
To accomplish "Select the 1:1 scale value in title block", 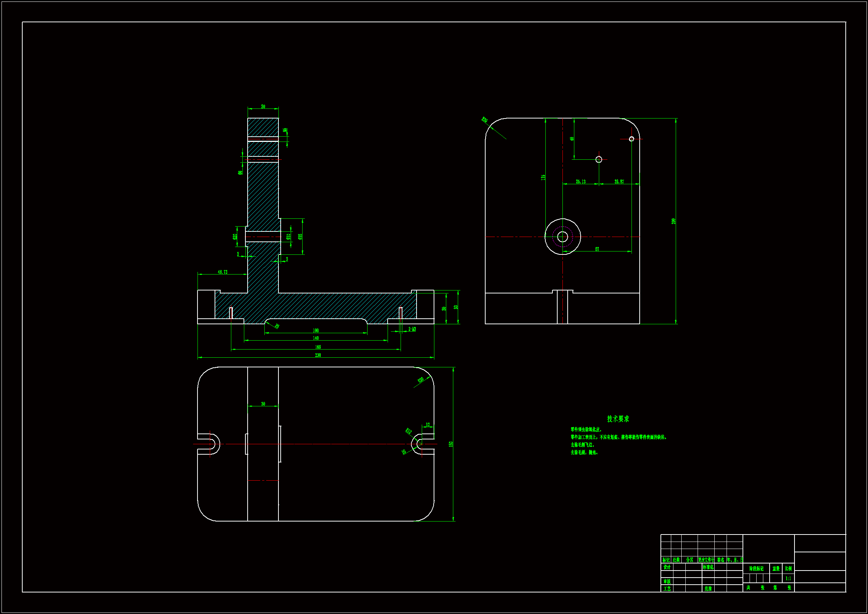I will click(788, 578).
